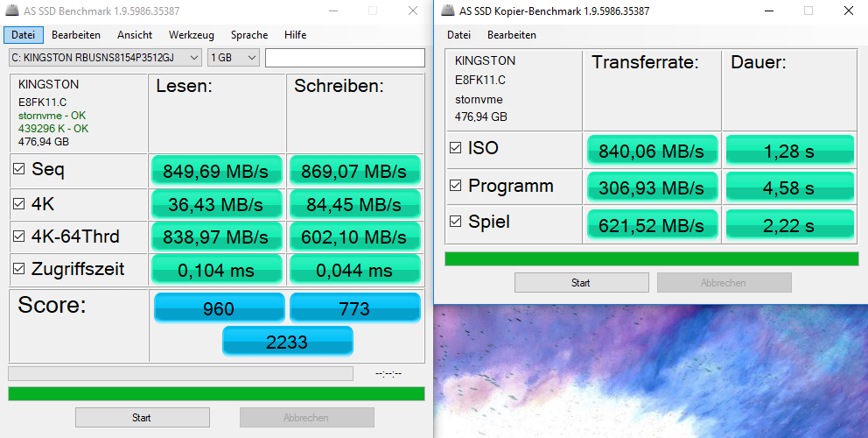Click the write score 773
This screenshot has height=438, width=868.
pyautogui.click(x=355, y=307)
